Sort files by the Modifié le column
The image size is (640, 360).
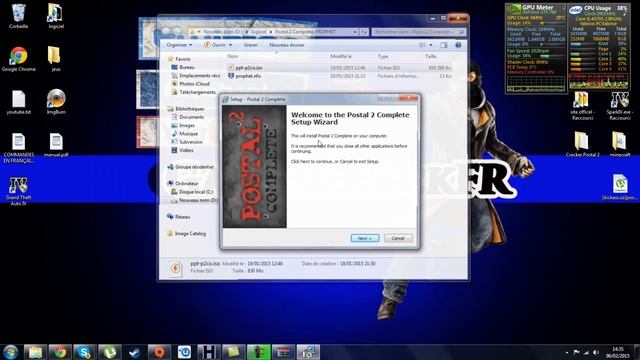pos(341,56)
